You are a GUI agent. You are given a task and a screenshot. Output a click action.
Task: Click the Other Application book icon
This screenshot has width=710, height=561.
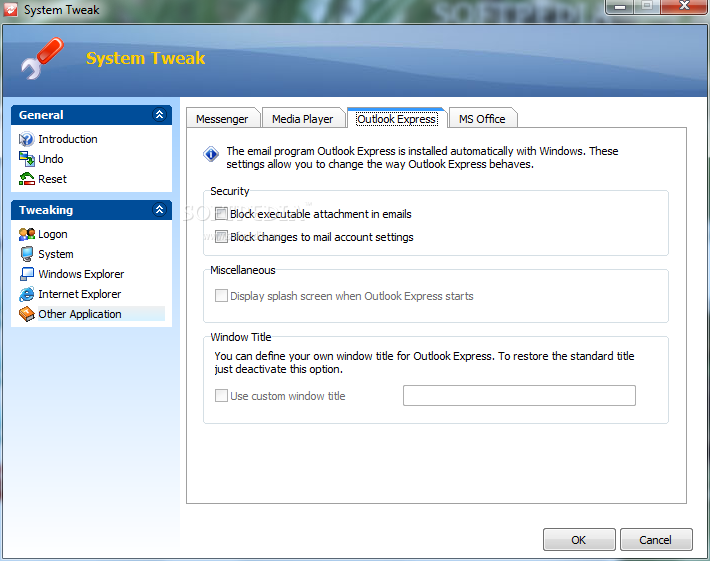coord(26,314)
